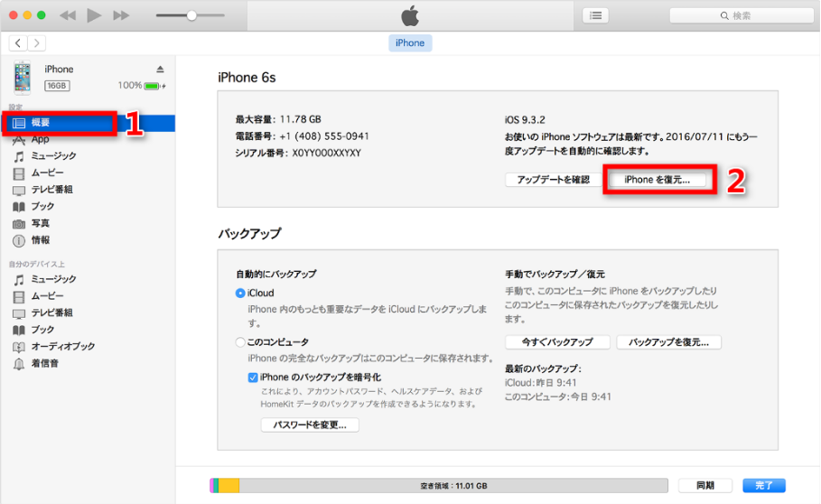Screen dimensions: 821x504
Task: Click the Apple logo in the display
Action: click(410, 16)
